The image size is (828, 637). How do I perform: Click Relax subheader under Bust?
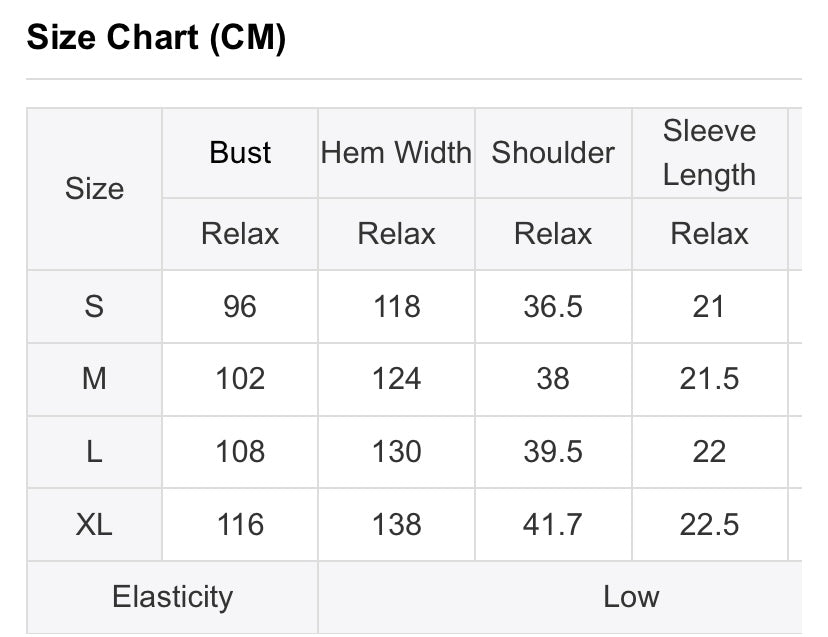tap(240, 233)
